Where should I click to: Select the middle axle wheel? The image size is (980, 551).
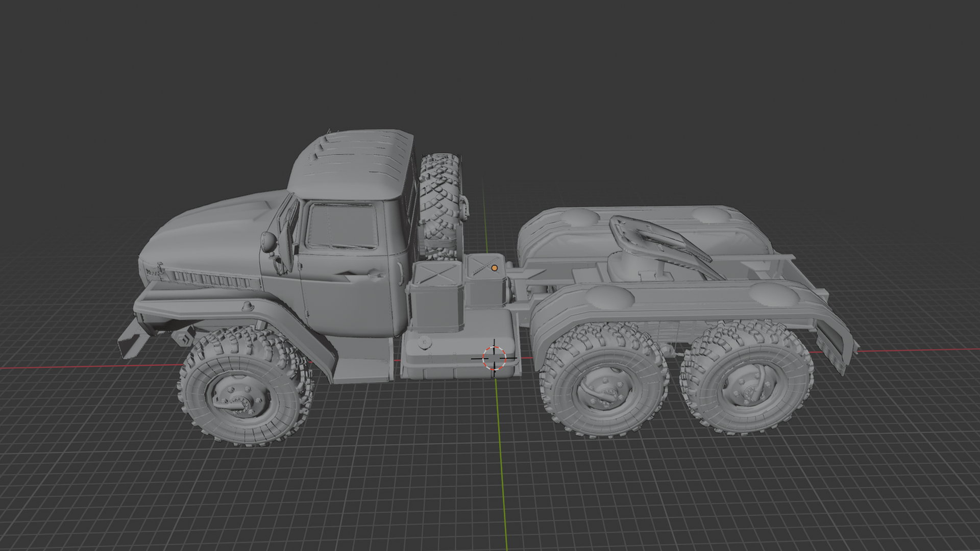pyautogui.click(x=604, y=379)
